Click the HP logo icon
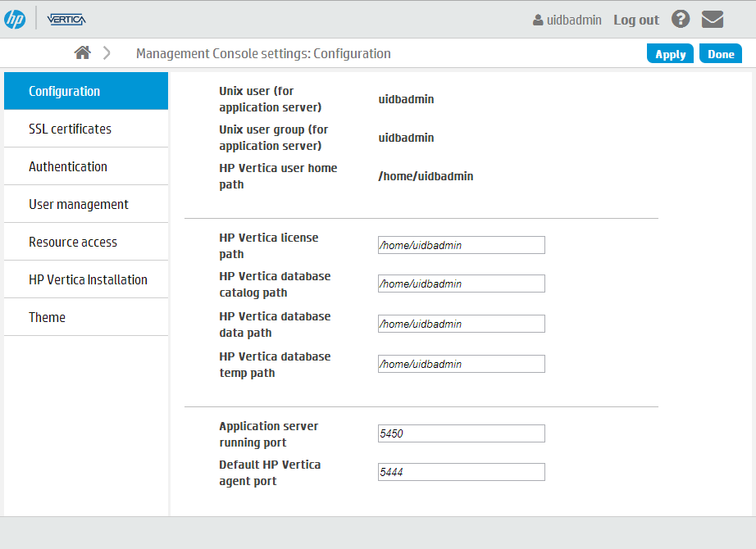 [x=15, y=20]
